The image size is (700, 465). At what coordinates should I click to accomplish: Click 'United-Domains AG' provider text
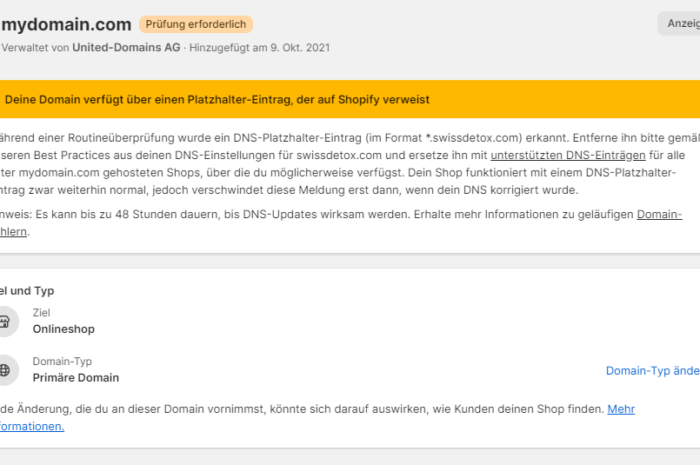(126, 47)
